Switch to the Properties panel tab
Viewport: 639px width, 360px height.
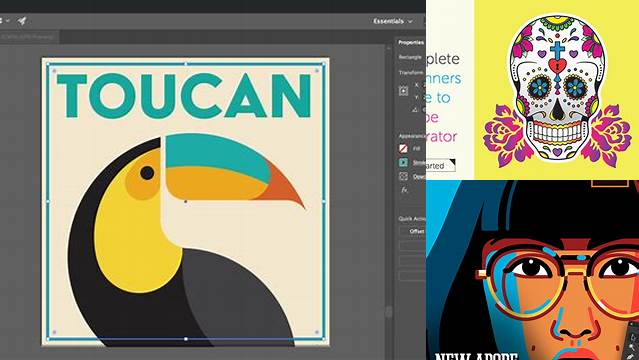[x=411, y=42]
